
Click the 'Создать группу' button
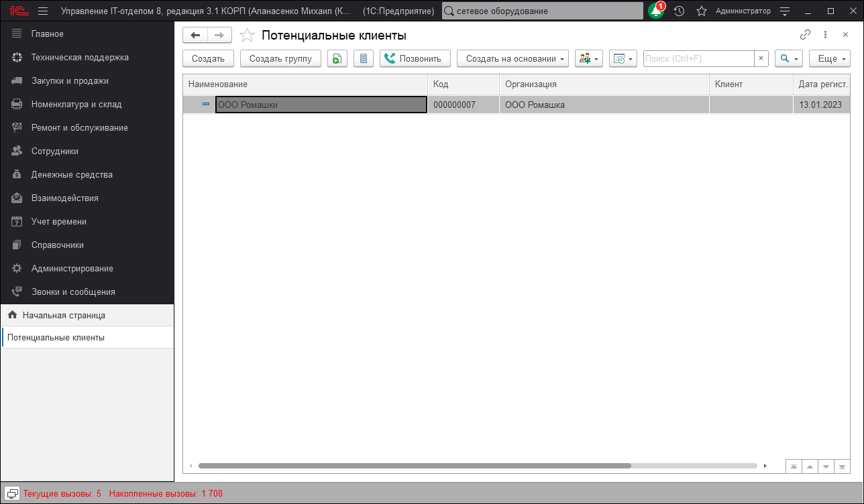point(280,58)
